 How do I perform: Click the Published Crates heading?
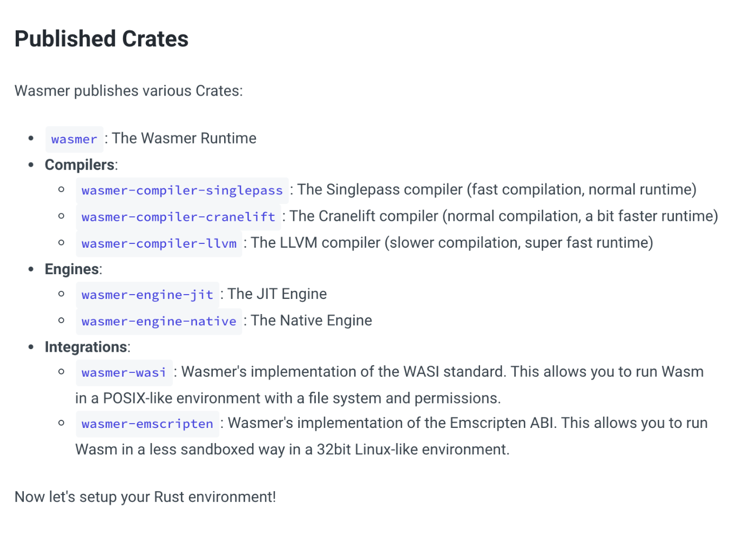pos(102,39)
